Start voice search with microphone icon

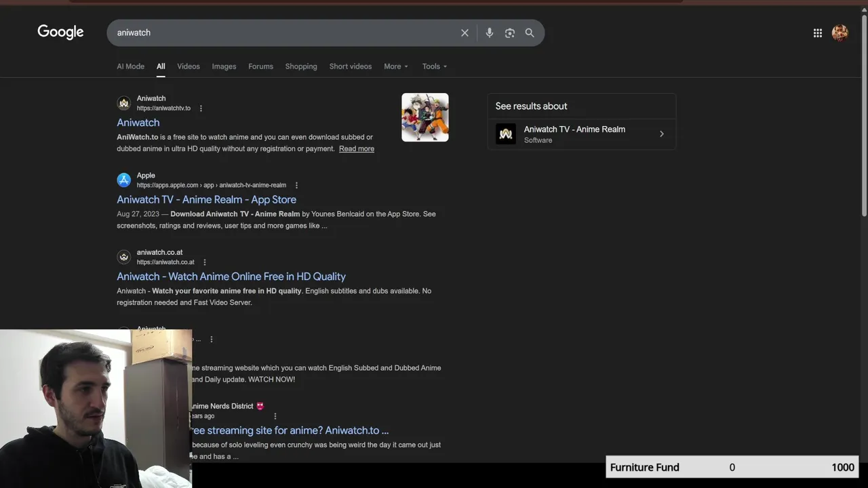click(x=489, y=33)
